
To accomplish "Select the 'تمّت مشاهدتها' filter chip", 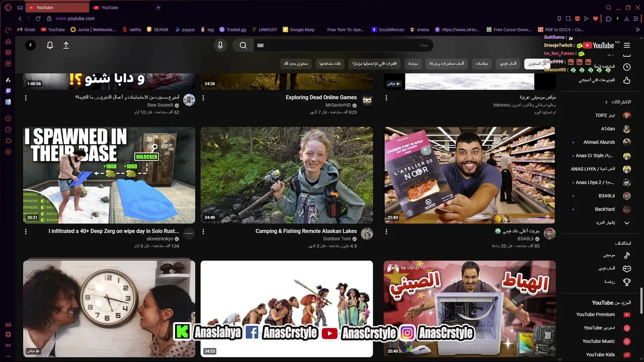I will click(330, 64).
